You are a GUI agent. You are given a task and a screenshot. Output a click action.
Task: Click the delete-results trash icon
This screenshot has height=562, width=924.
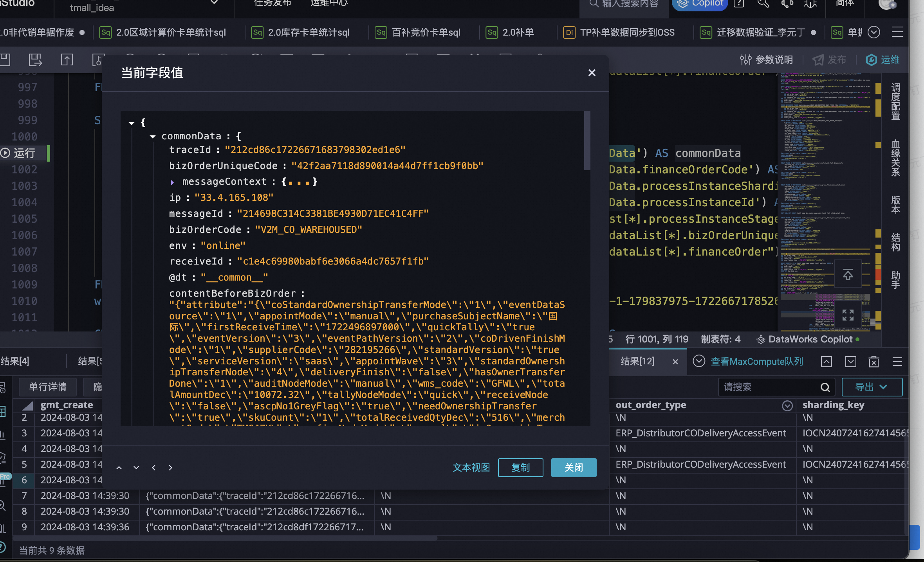(874, 362)
